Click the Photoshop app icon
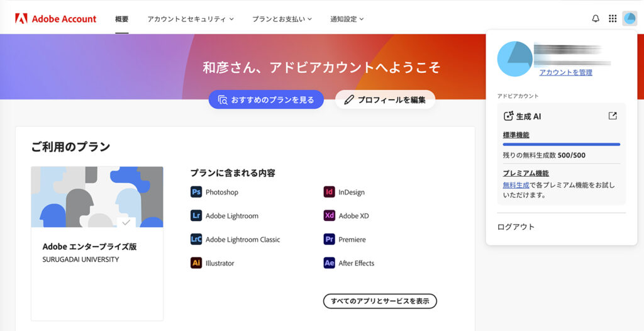 click(196, 192)
